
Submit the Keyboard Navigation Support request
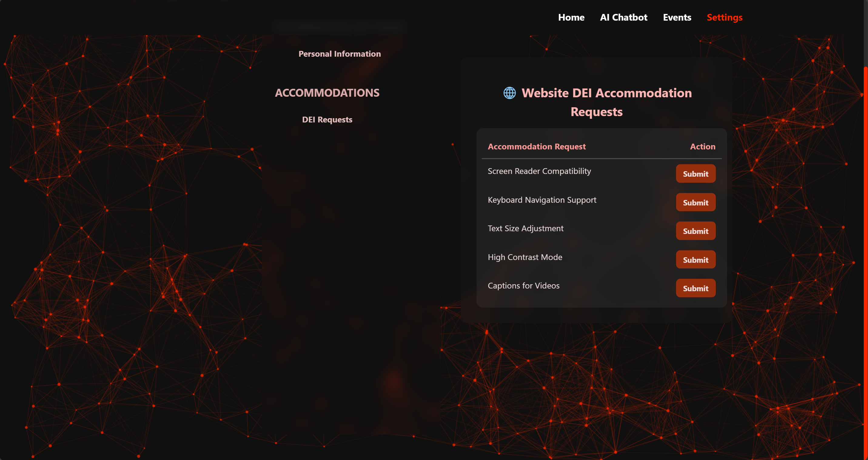coord(695,202)
